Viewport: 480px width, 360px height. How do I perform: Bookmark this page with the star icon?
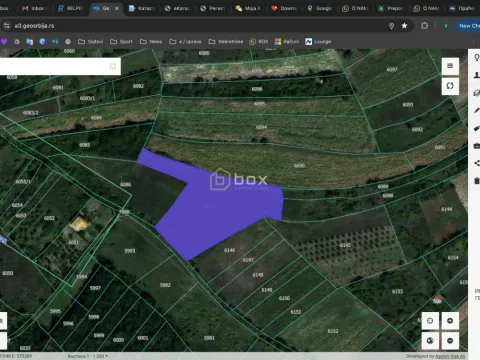404,26
